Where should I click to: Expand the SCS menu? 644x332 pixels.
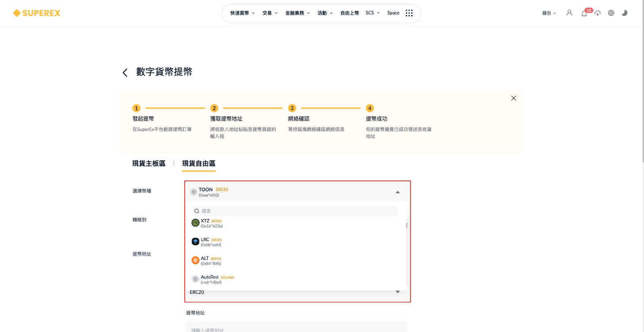[373, 13]
